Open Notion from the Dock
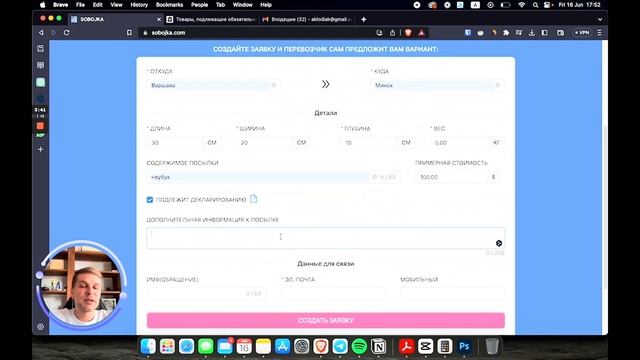 click(x=378, y=347)
